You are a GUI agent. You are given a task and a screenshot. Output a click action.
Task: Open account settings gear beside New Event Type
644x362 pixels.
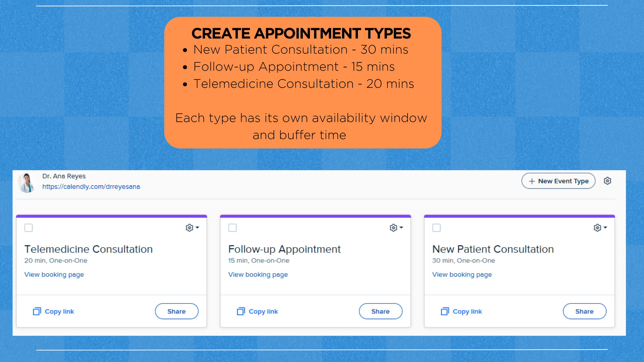[607, 181]
